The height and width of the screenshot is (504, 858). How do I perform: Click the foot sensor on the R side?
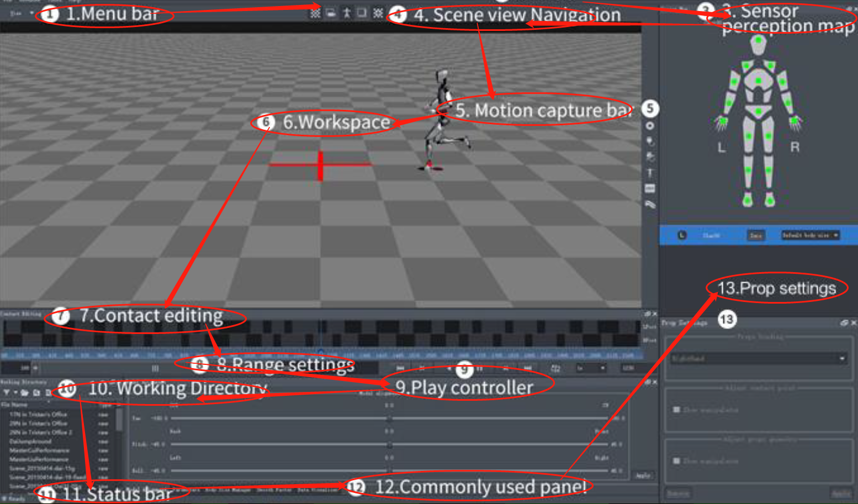pyautogui.click(x=770, y=199)
